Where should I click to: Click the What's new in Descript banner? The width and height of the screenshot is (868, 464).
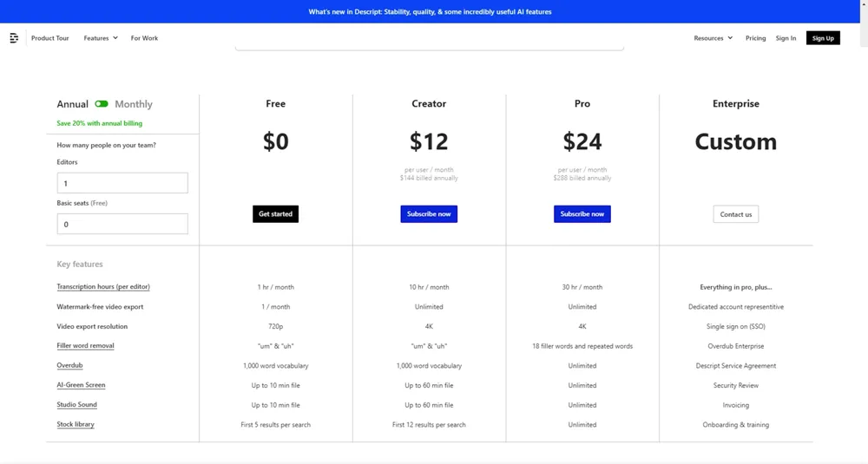click(430, 12)
